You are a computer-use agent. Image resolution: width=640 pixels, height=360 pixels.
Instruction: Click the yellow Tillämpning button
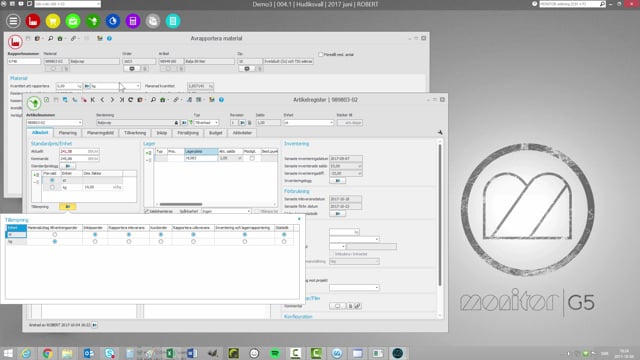(68, 207)
